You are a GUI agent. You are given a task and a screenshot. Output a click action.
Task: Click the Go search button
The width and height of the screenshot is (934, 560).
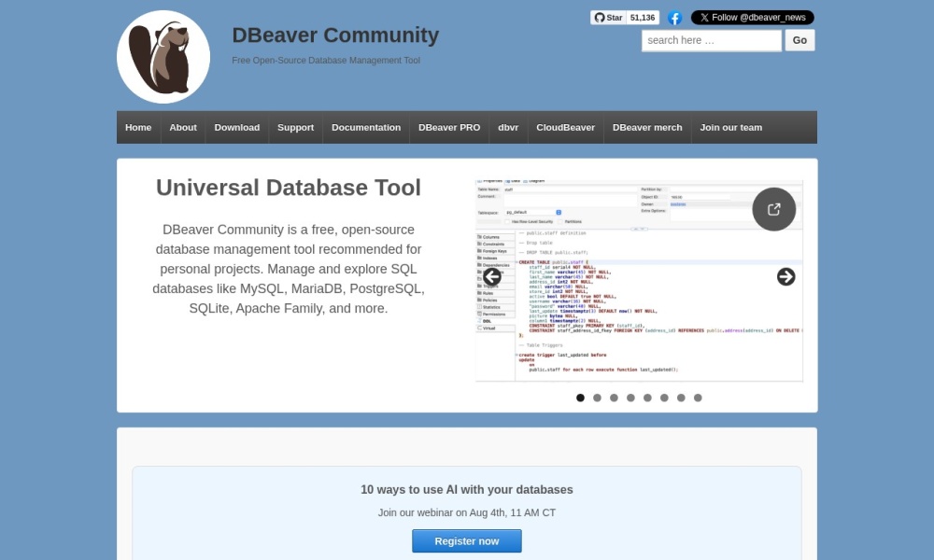click(800, 40)
